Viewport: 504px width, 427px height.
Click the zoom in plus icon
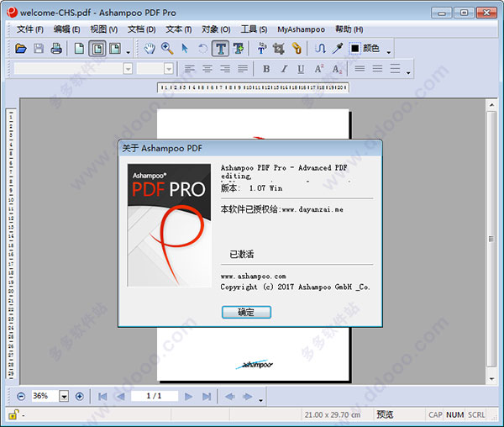[x=80, y=397]
